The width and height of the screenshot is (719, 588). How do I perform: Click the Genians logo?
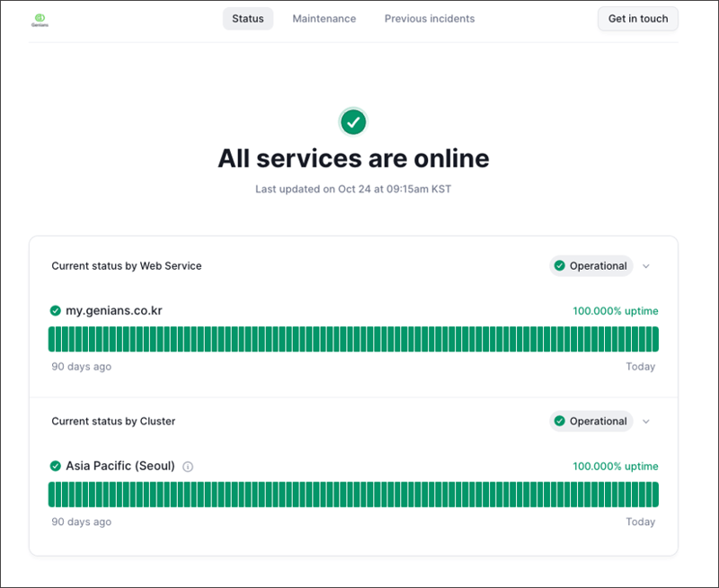(x=40, y=20)
